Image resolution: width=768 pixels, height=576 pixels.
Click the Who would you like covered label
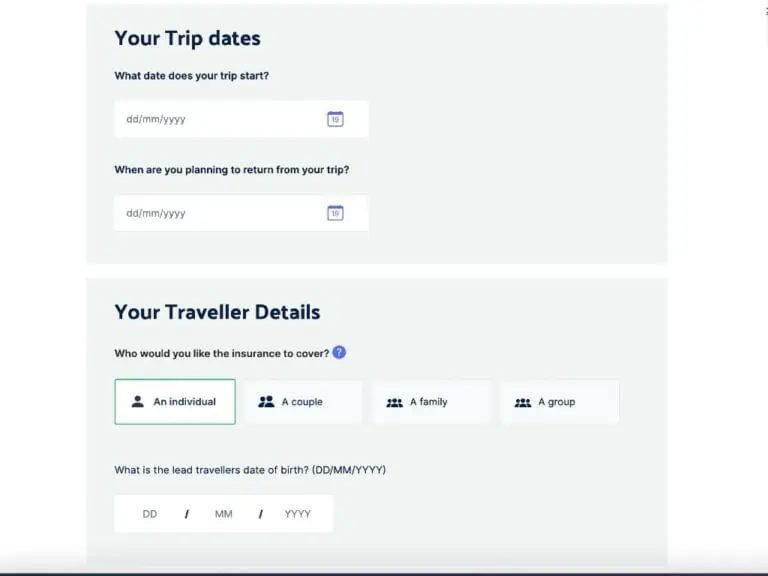(222, 353)
